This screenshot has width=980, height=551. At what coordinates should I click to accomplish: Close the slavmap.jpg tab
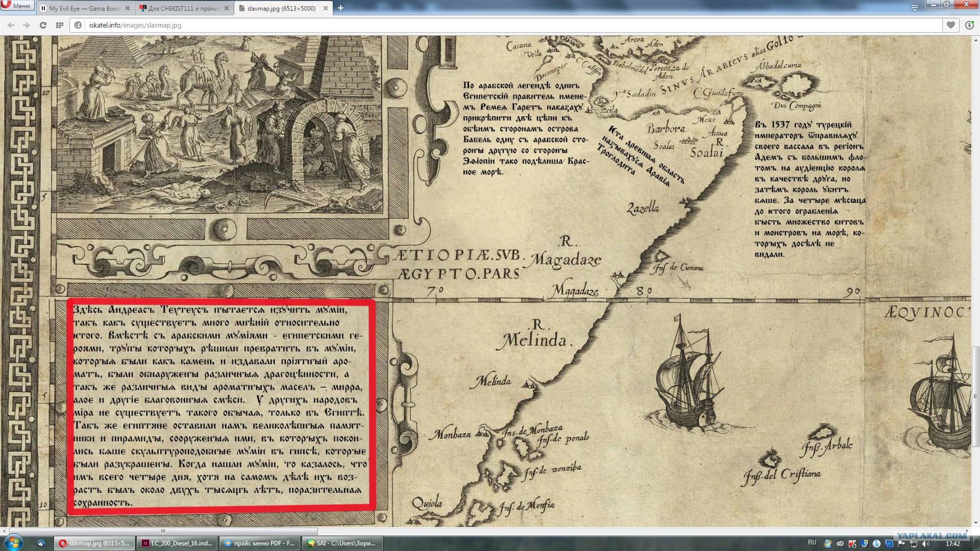tap(326, 8)
